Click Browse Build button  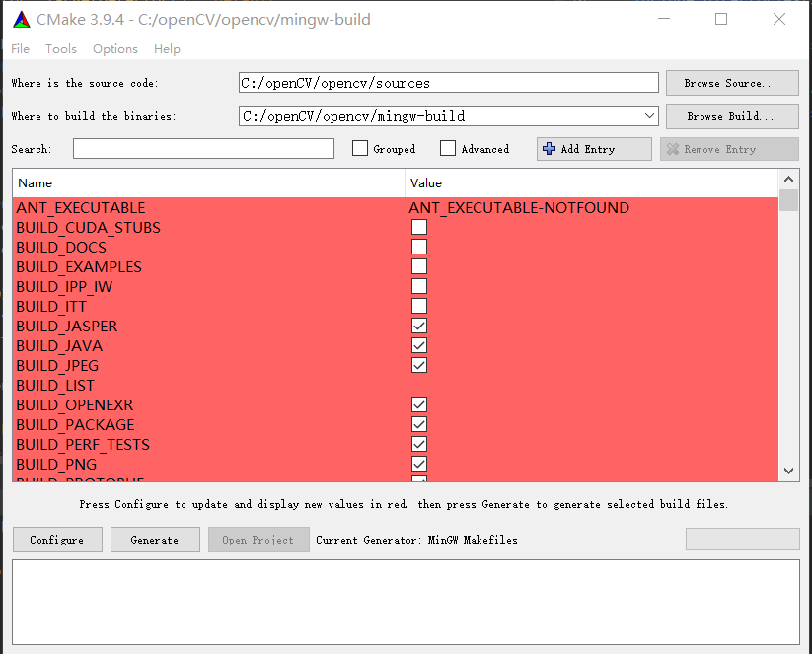pos(732,116)
